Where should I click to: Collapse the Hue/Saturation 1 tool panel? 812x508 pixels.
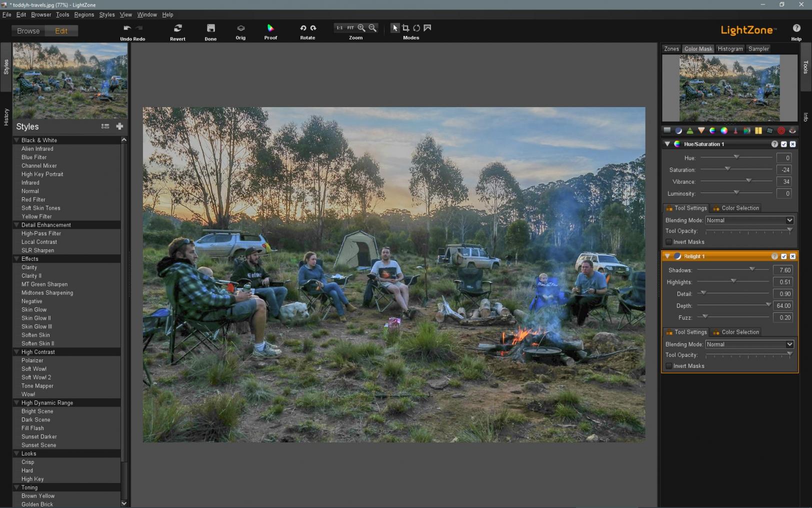coord(667,144)
